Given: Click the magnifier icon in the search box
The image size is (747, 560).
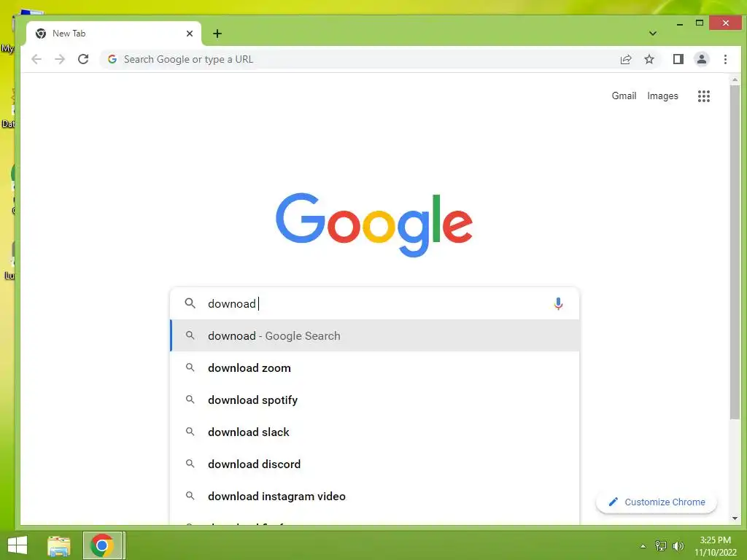Looking at the screenshot, I should pyautogui.click(x=190, y=303).
